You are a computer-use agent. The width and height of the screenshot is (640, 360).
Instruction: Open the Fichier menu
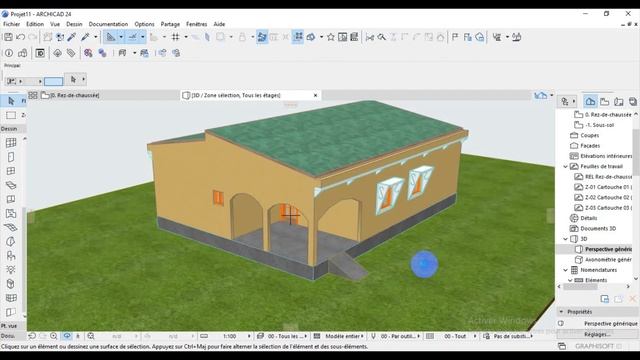[11, 24]
